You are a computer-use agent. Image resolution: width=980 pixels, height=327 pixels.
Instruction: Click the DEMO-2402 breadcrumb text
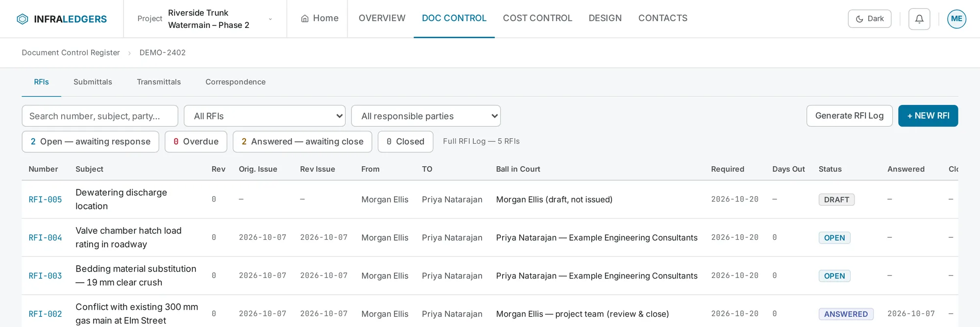pyautogui.click(x=163, y=52)
